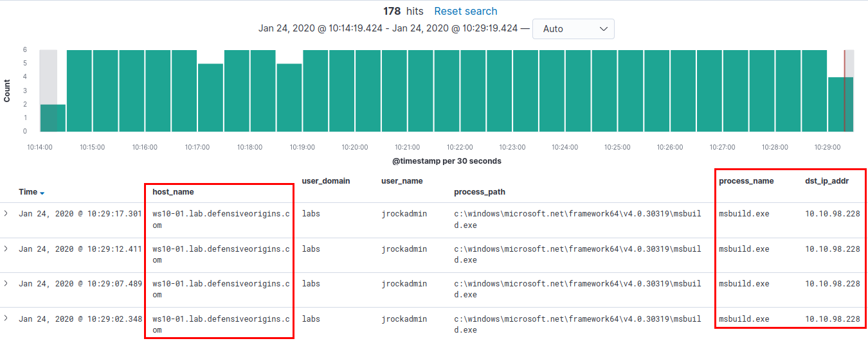The height and width of the screenshot is (341, 868).
Task: Click the Time sort arrow icon
Action: pos(42,193)
